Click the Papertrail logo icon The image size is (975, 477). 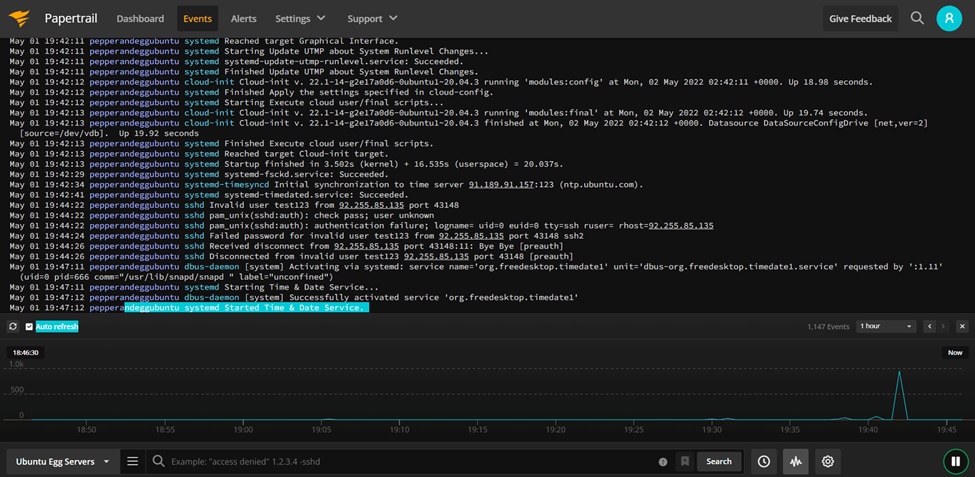19,19
